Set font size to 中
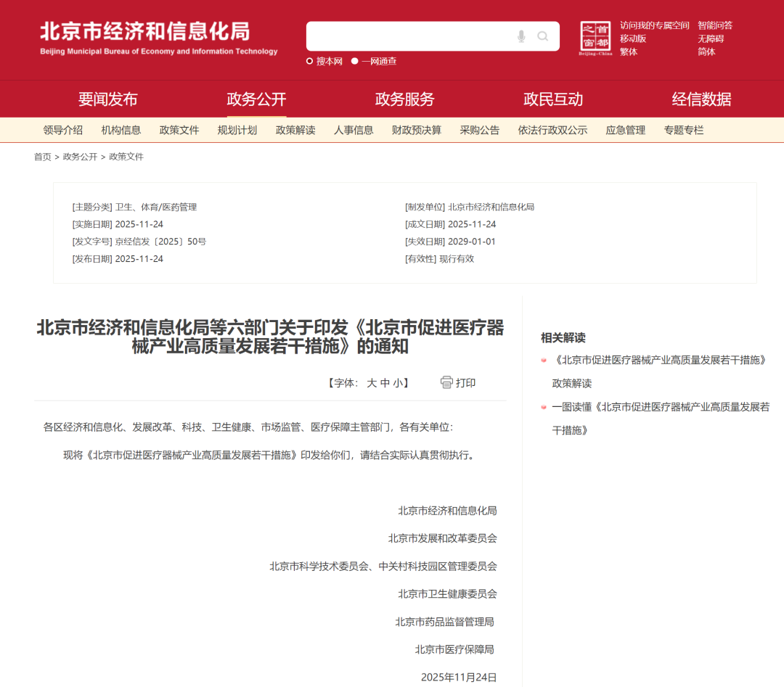784x687 pixels. (x=385, y=383)
